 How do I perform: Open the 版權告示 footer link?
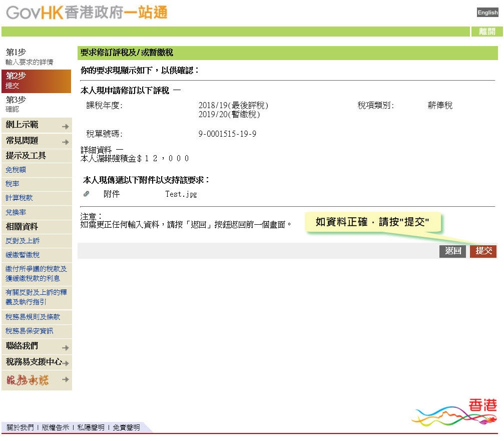point(55,427)
